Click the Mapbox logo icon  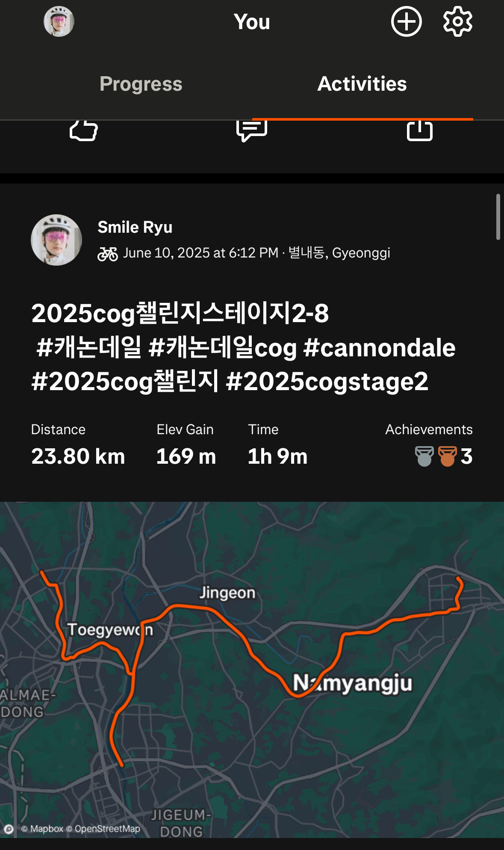[9, 829]
